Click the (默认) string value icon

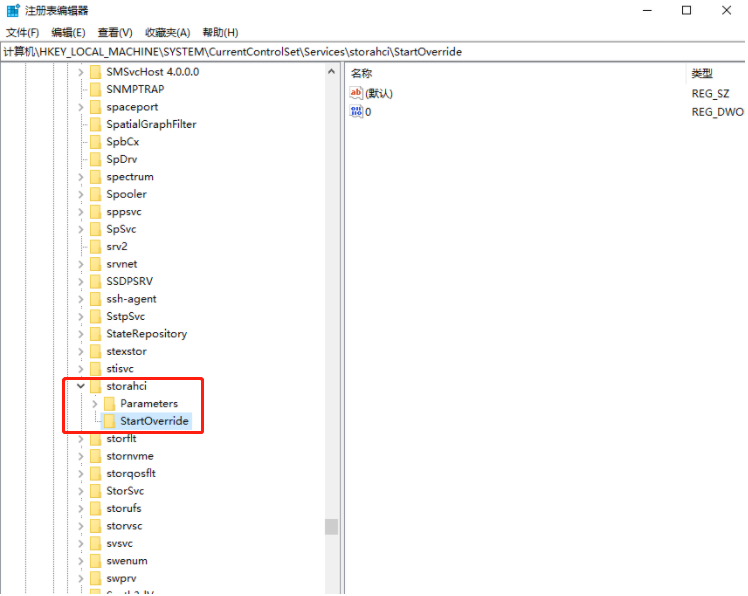356,93
